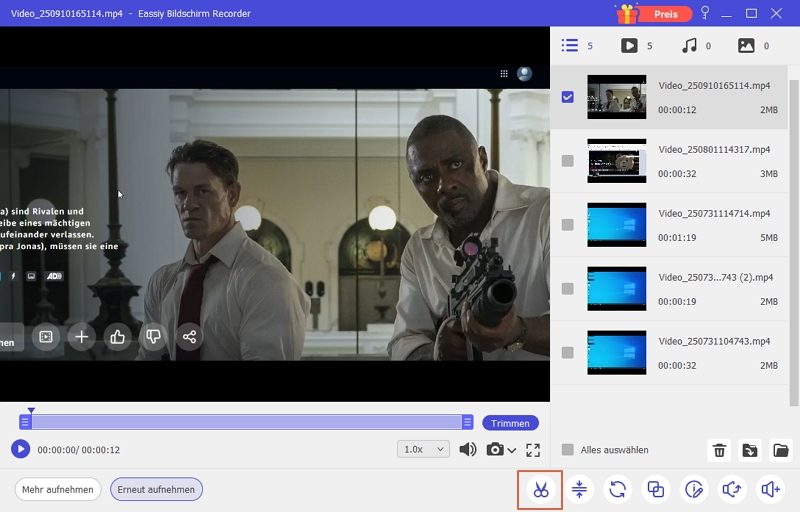Click trailer film icon in video

(46, 337)
